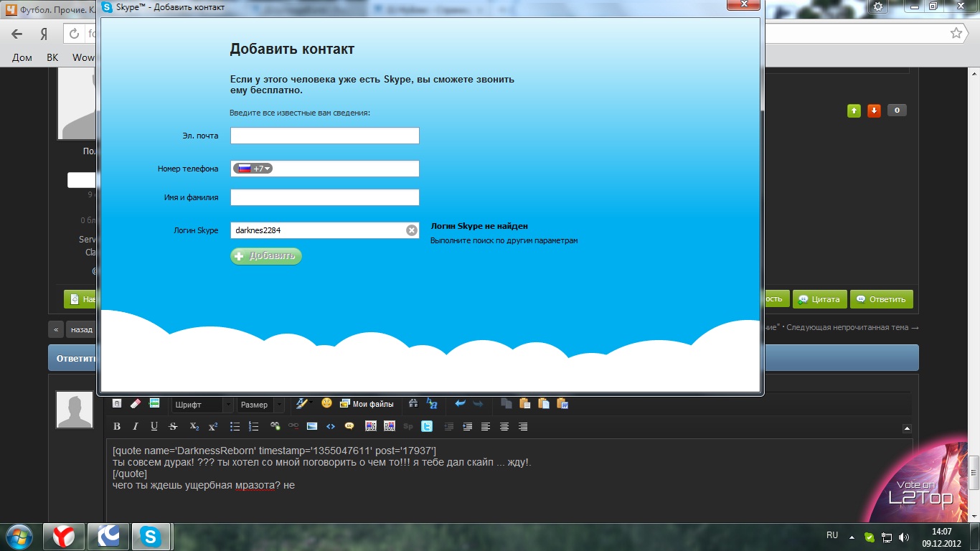This screenshot has width=980, height=551.
Task: Insert a quote block in the editor
Action: [x=349, y=426]
